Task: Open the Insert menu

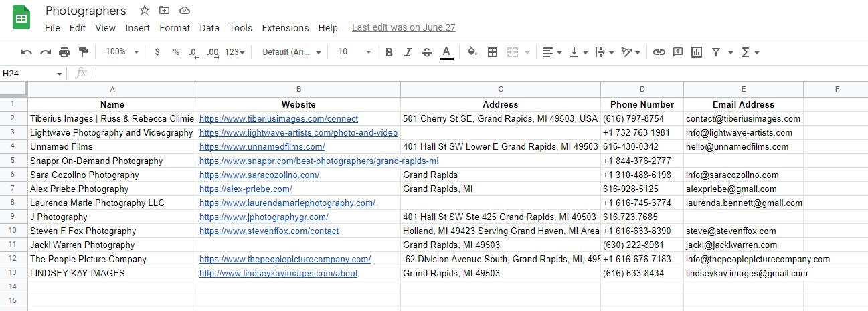Action: (138, 28)
